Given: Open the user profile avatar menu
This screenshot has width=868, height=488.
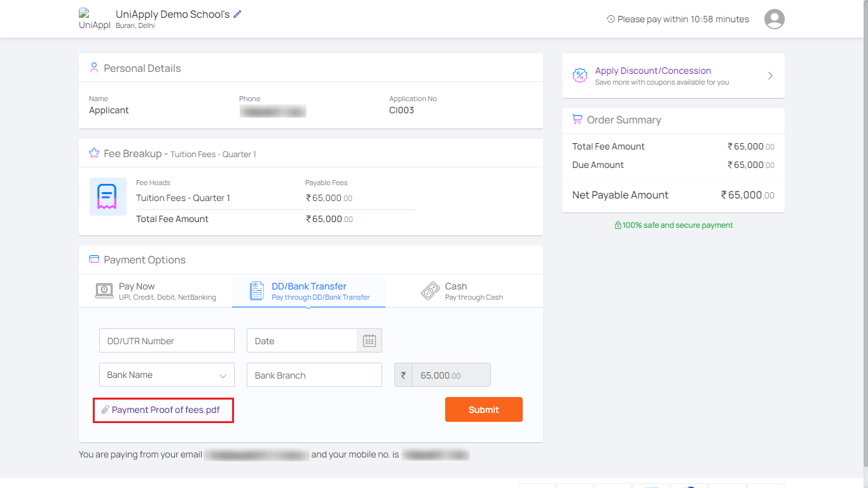Looking at the screenshot, I should [774, 19].
